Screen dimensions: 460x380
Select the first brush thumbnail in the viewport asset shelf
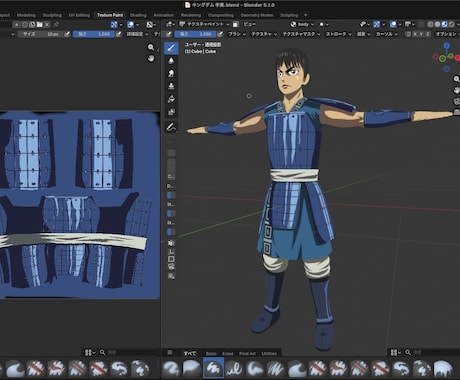pos(171,369)
